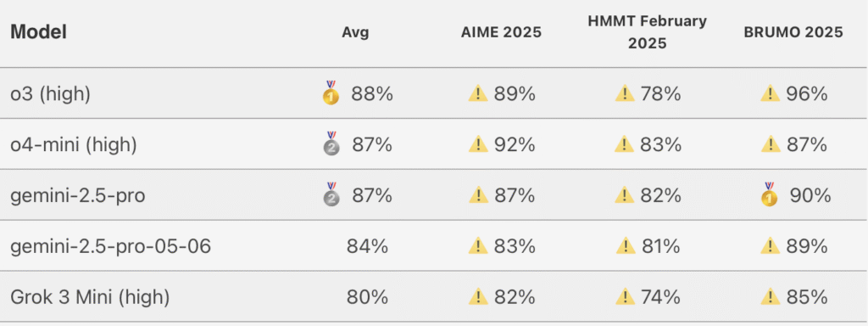Viewport: 868px width, 326px height.
Task: Click warning icon beside o4-mini HMMT 83%
Action: [625, 144]
